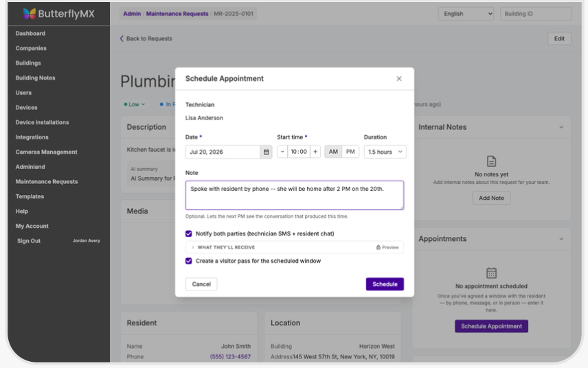This screenshot has width=588, height=368.
Task: Click the Horizon West building value
Action: [377, 346]
